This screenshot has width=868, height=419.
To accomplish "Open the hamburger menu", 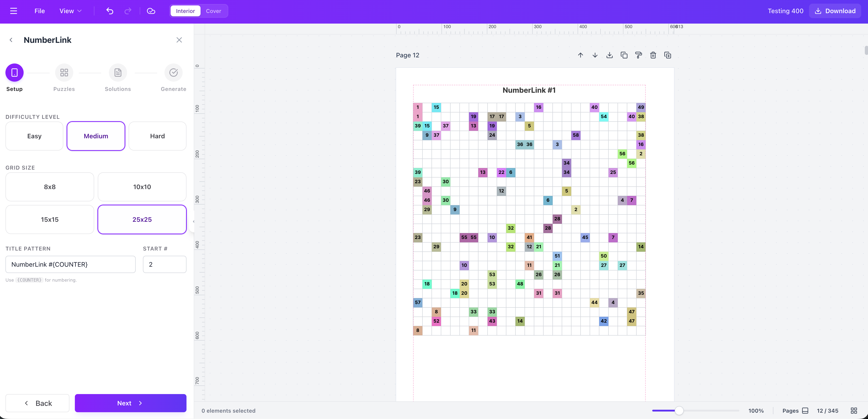I will coord(14,11).
